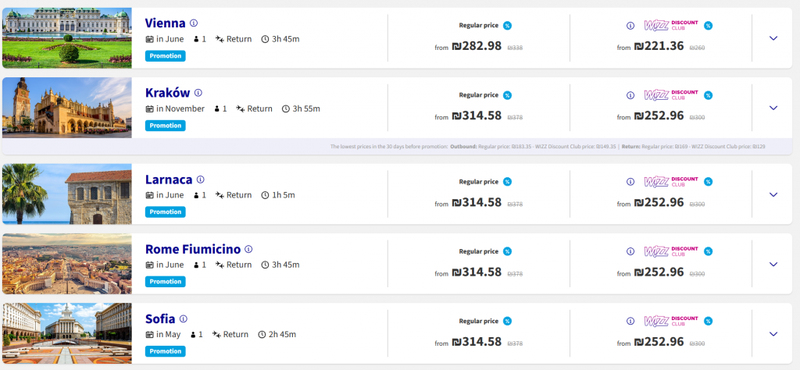This screenshot has width=800, height=370.
Task: Open the Vienna destination title link
Action: [x=165, y=23]
